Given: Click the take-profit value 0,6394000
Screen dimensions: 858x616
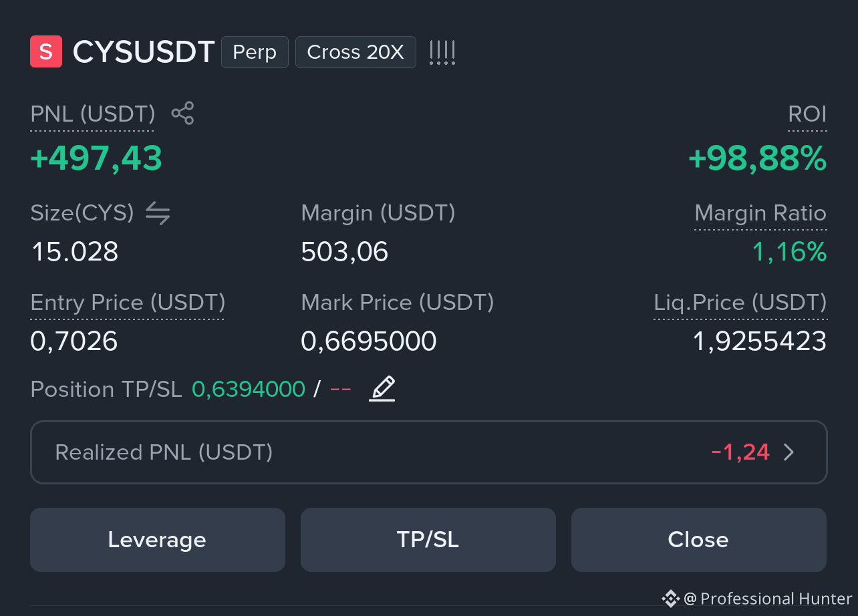Looking at the screenshot, I should (249, 390).
